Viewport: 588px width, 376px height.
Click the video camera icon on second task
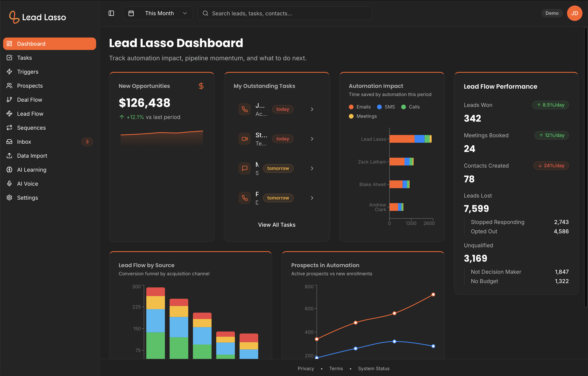tap(245, 139)
